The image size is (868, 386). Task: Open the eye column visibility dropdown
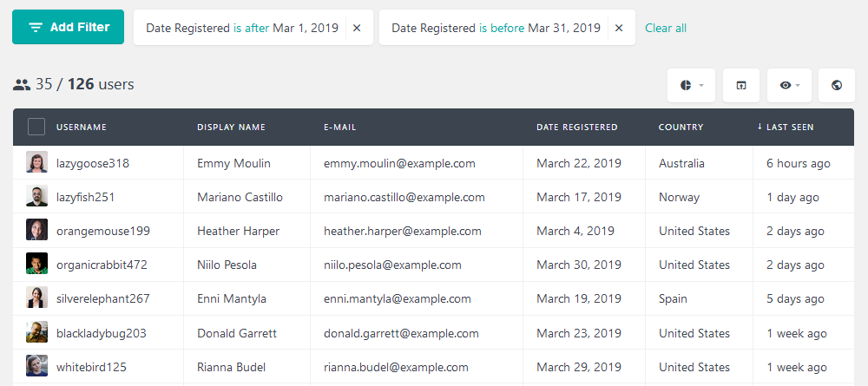click(x=789, y=85)
